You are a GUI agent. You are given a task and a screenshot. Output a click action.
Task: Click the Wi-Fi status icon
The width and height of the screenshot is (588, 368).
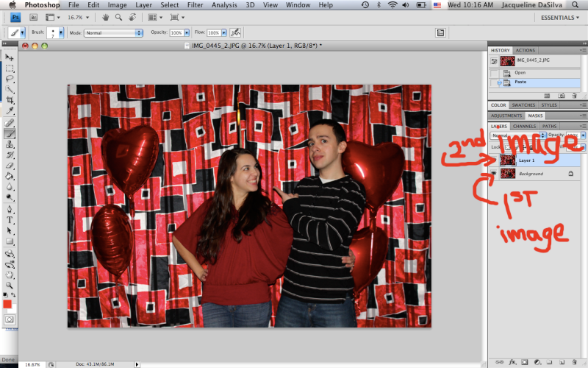point(392,5)
